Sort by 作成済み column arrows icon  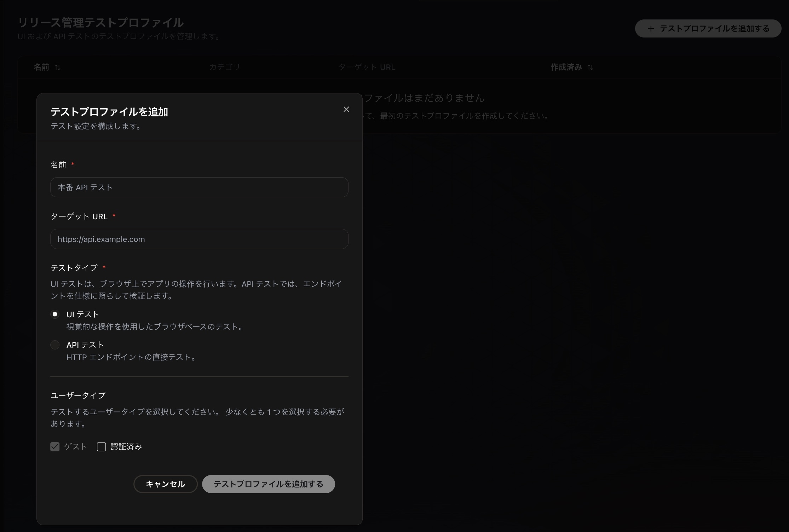[590, 67]
